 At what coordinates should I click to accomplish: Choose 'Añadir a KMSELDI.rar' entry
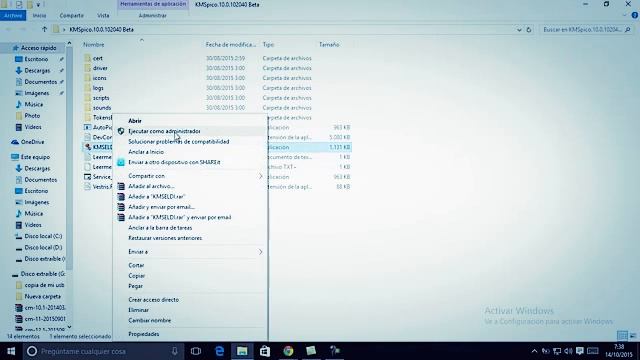157,196
